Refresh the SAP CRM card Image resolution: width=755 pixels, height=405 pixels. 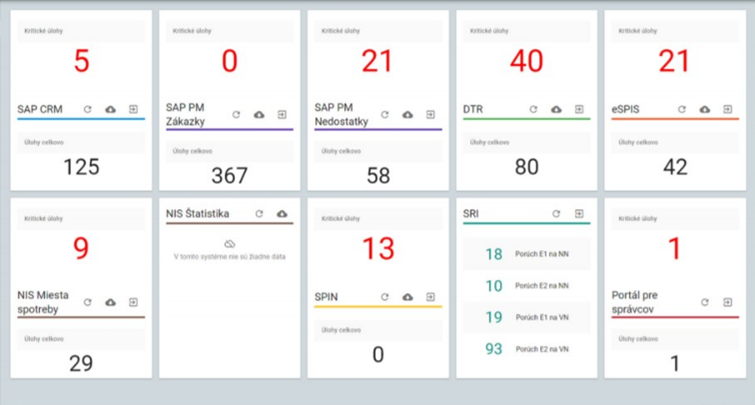(x=87, y=109)
